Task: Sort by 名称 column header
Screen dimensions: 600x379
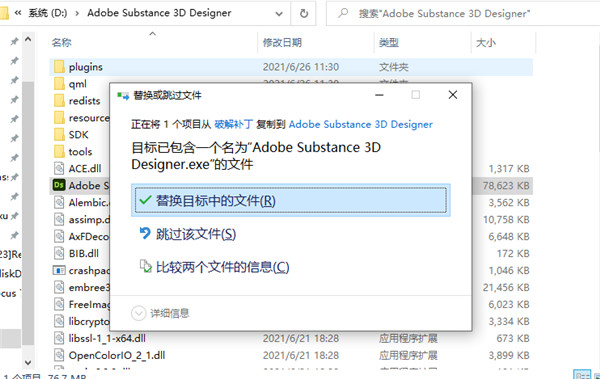Action: click(x=62, y=42)
